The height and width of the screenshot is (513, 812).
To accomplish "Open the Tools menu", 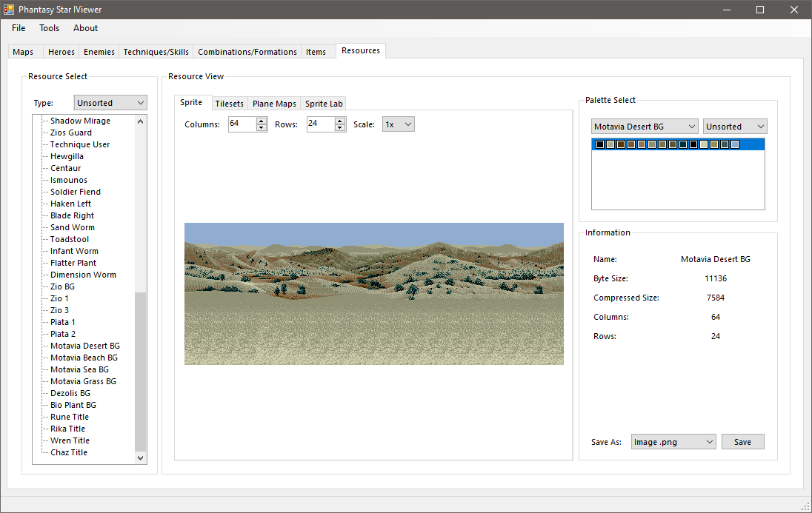I will pyautogui.click(x=49, y=28).
